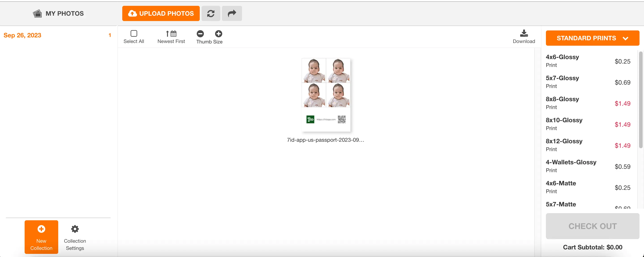
Task: Toggle Select All checkbox
Action: click(133, 33)
